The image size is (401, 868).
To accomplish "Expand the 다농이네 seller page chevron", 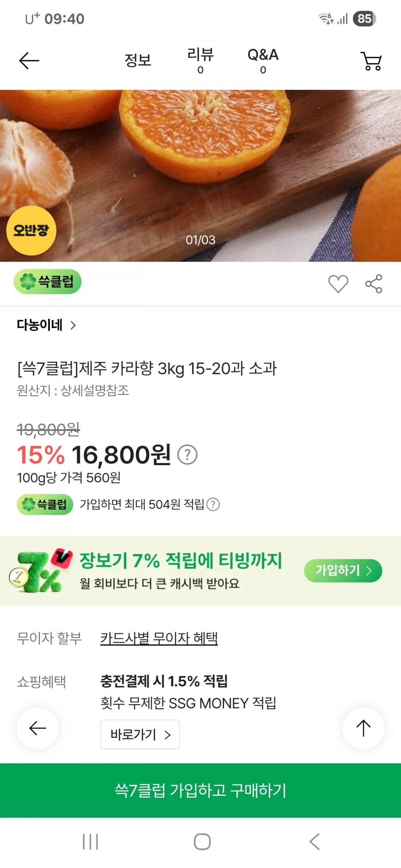I will (73, 325).
